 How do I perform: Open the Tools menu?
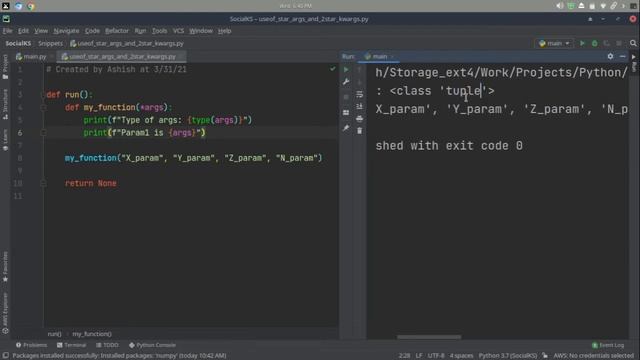coord(159,31)
